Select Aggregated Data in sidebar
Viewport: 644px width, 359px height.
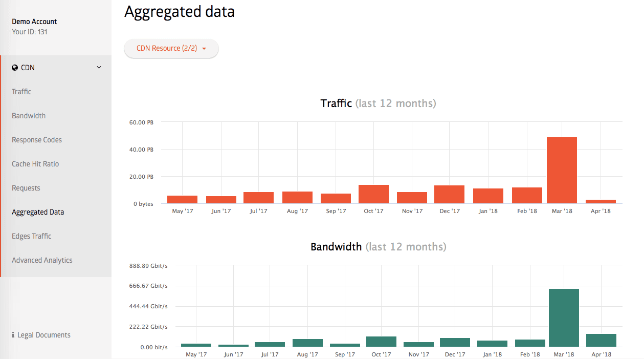38,212
